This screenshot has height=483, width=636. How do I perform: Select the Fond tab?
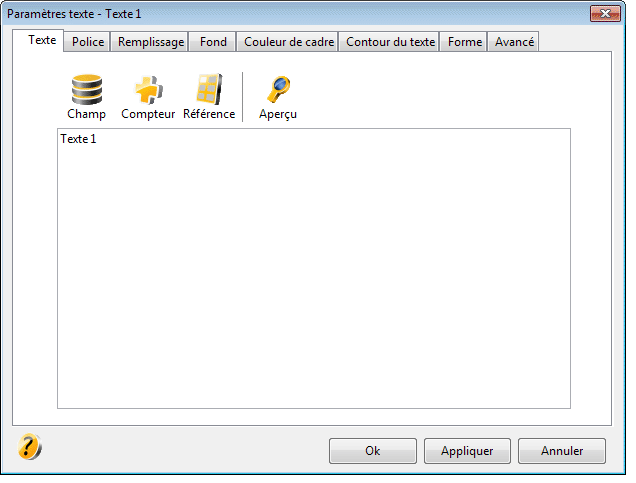[x=213, y=42]
